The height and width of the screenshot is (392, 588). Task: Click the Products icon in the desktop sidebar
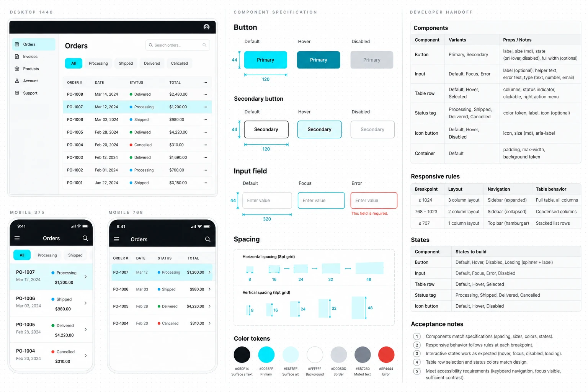[x=17, y=69]
